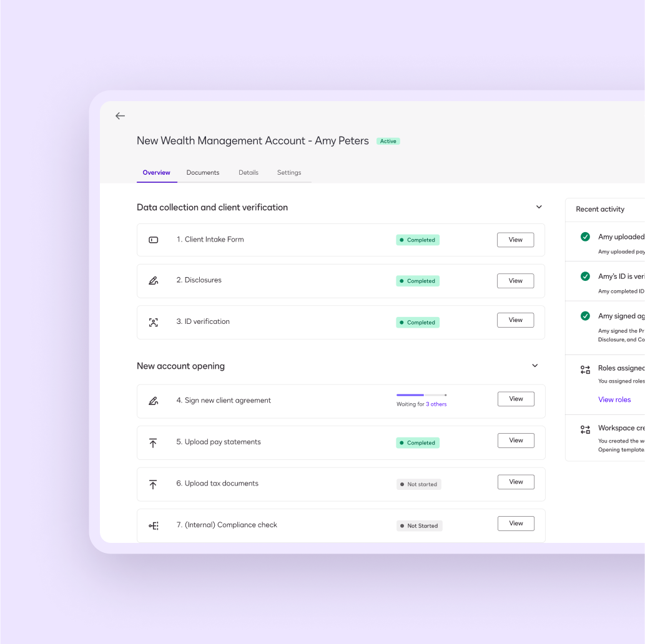The width and height of the screenshot is (645, 644).
Task: View the Disclosures step
Action: [515, 281]
